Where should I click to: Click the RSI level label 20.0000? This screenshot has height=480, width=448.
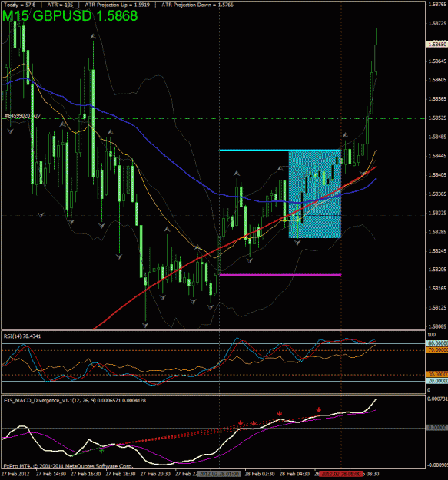[x=437, y=381]
